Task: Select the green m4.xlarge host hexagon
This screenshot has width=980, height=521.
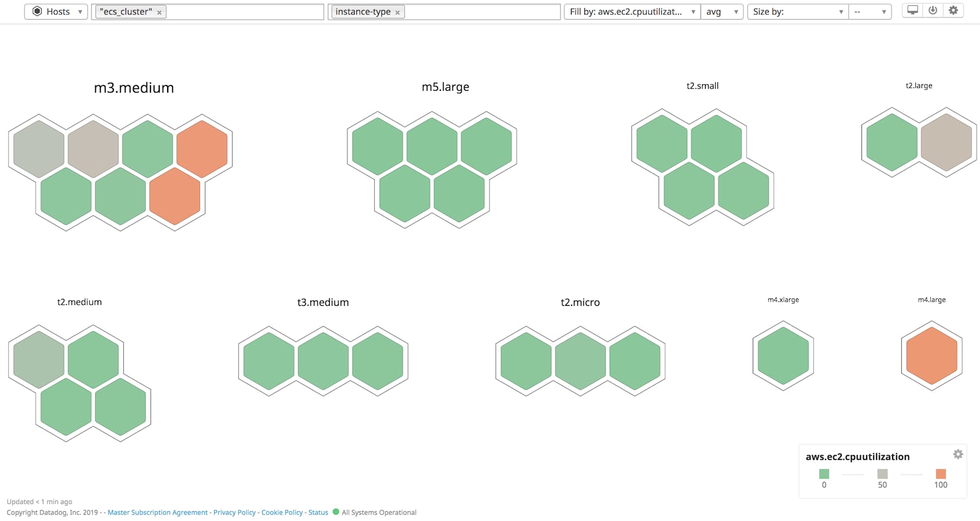Action: [783, 356]
